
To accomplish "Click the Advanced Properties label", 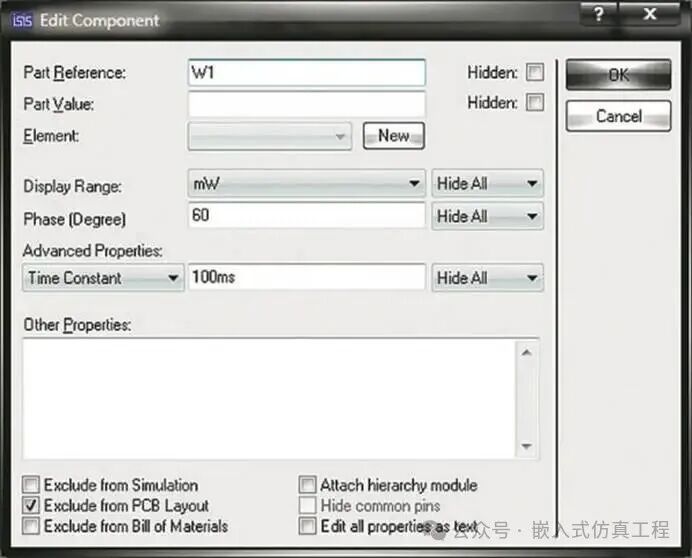I will point(93,251).
